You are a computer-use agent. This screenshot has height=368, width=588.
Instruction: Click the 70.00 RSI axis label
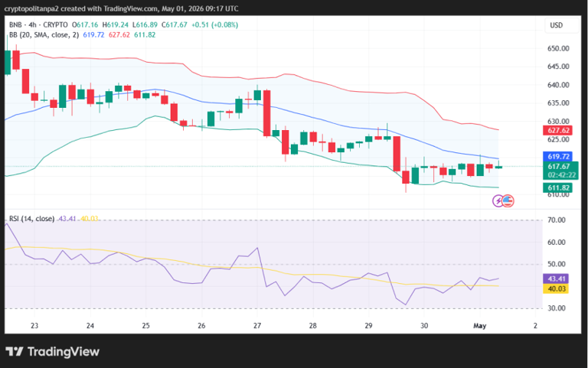pyautogui.click(x=556, y=220)
